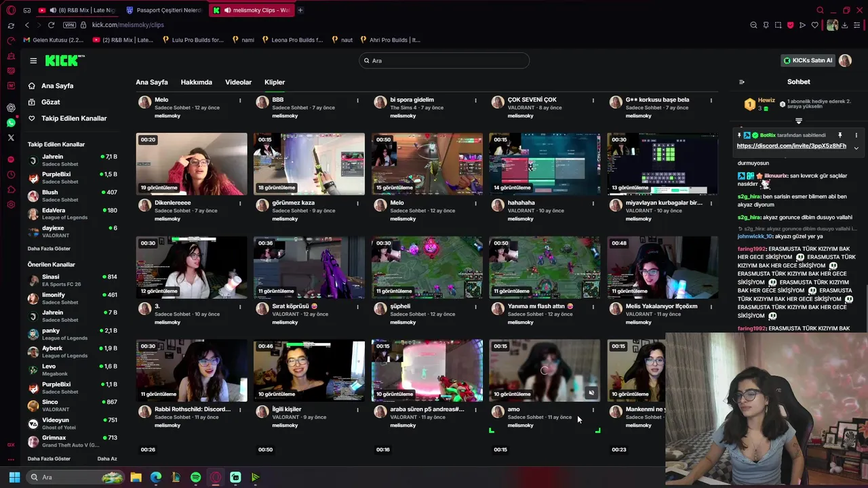The width and height of the screenshot is (868, 488).
Task: Open the Sırat köprüsü clip thumbnail
Action: (309, 267)
